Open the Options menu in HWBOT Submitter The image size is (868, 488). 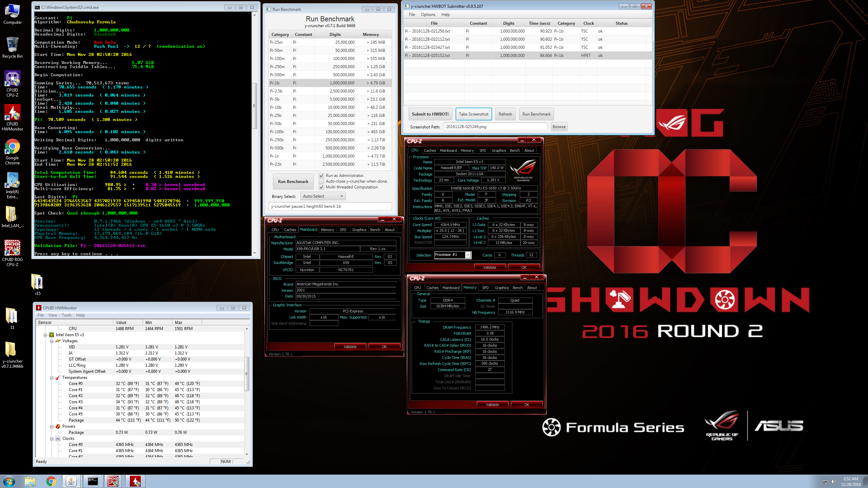pyautogui.click(x=428, y=15)
